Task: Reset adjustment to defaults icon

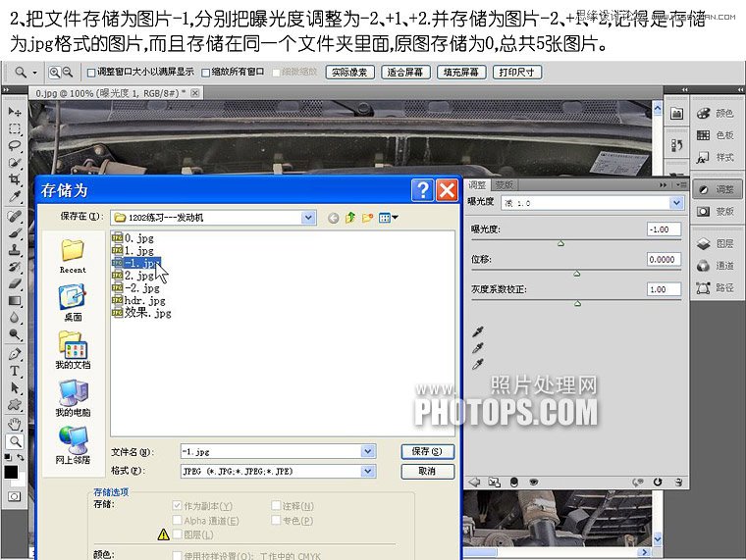Action: point(658,483)
